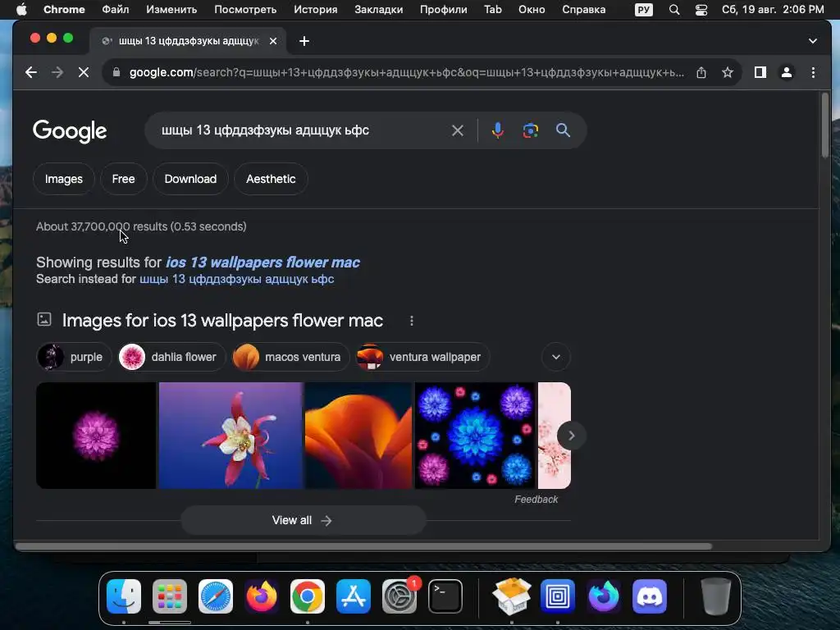This screenshot has height=630, width=840.
Task: Switch input source via РУ indicator
Action: click(644, 10)
